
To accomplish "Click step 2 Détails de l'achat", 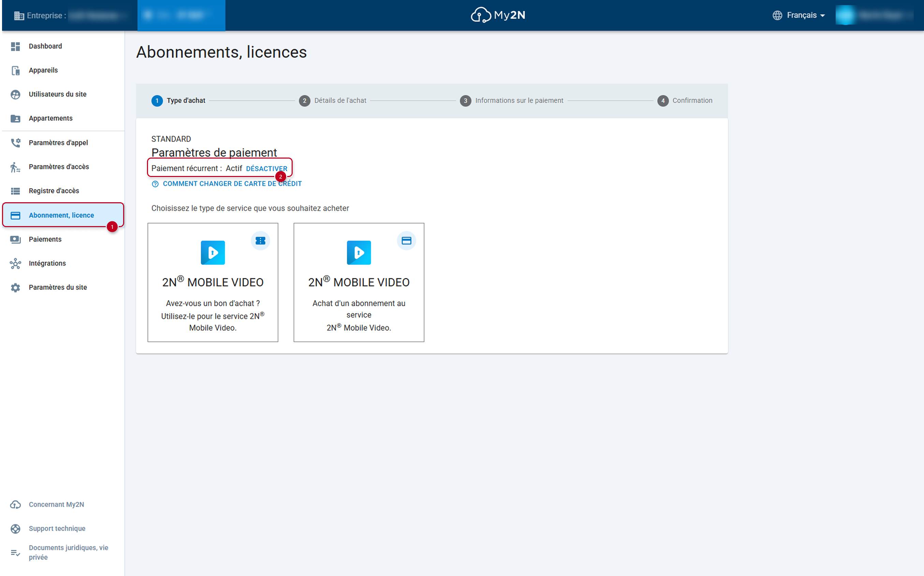I will pos(333,101).
